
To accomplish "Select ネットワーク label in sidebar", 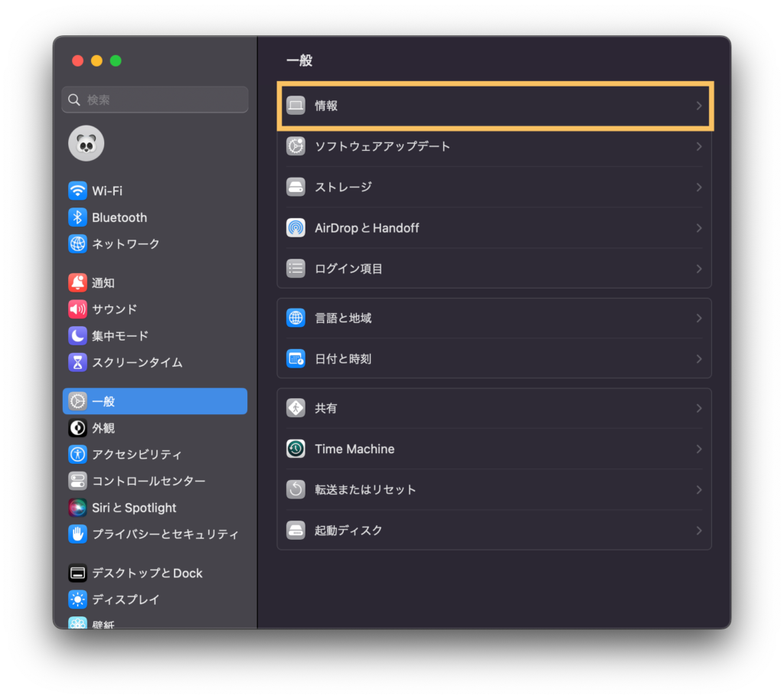I will pyautogui.click(x=126, y=244).
